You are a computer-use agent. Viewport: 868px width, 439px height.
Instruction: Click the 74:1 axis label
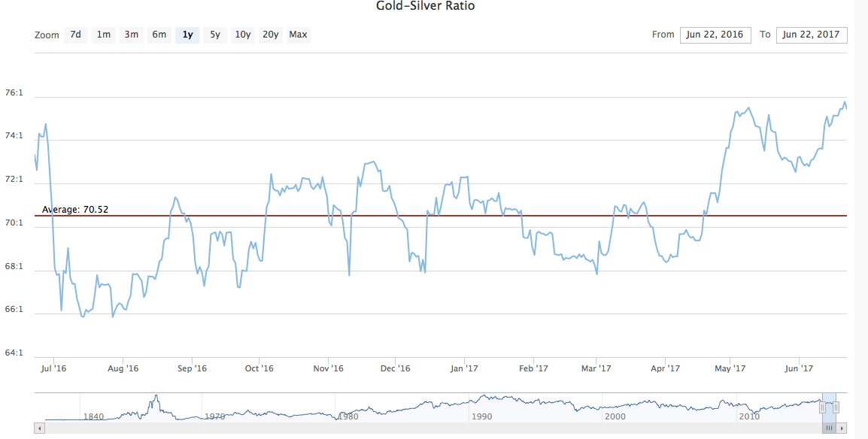pyautogui.click(x=14, y=135)
